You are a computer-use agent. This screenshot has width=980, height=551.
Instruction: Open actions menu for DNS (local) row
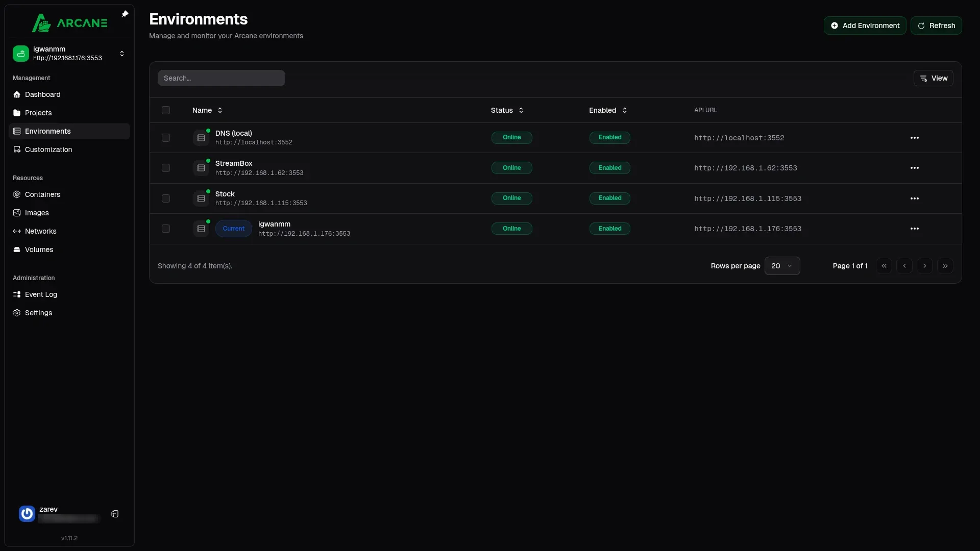click(914, 138)
